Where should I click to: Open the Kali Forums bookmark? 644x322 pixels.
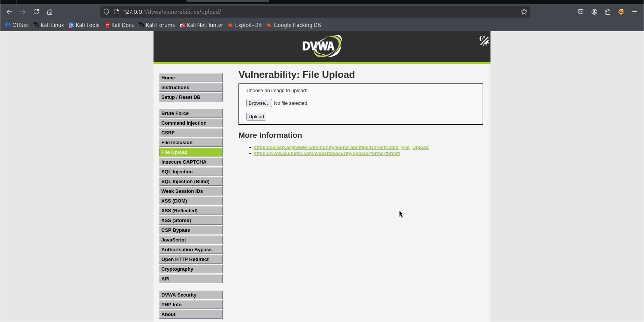click(x=157, y=25)
